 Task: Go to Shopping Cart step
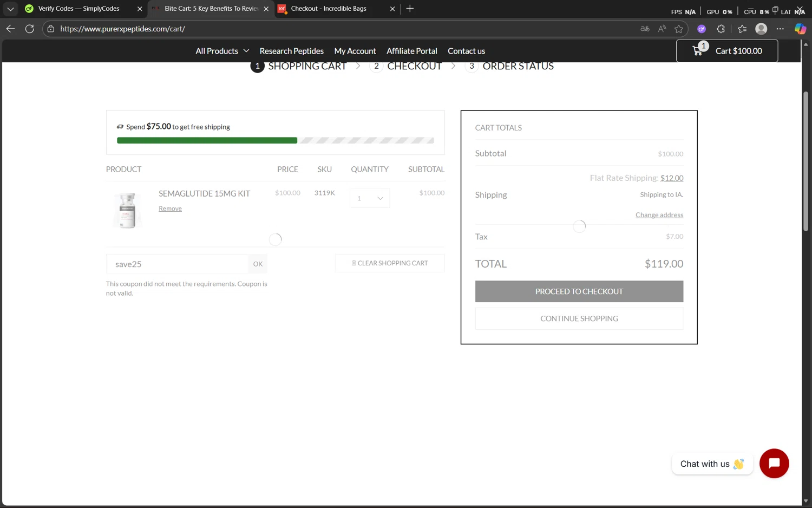tap(298, 66)
